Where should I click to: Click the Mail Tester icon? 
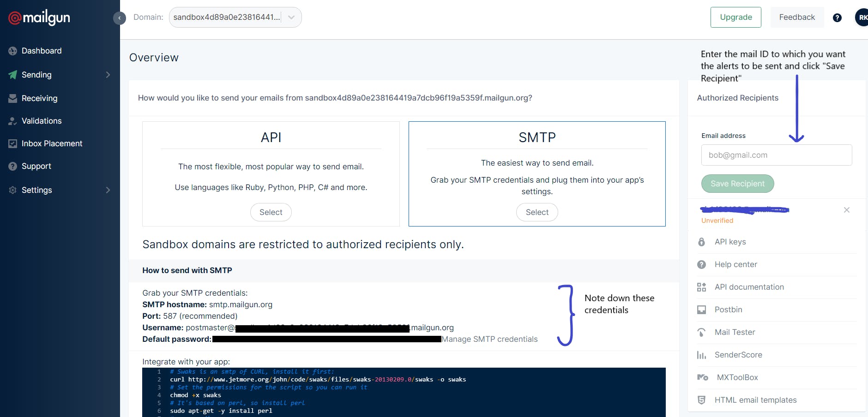(x=701, y=332)
